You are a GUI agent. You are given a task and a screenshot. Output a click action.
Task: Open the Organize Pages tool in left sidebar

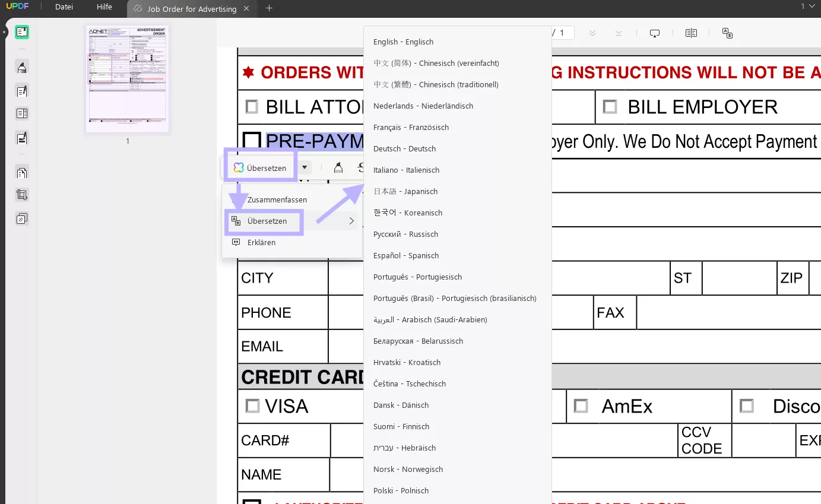pos(22,173)
